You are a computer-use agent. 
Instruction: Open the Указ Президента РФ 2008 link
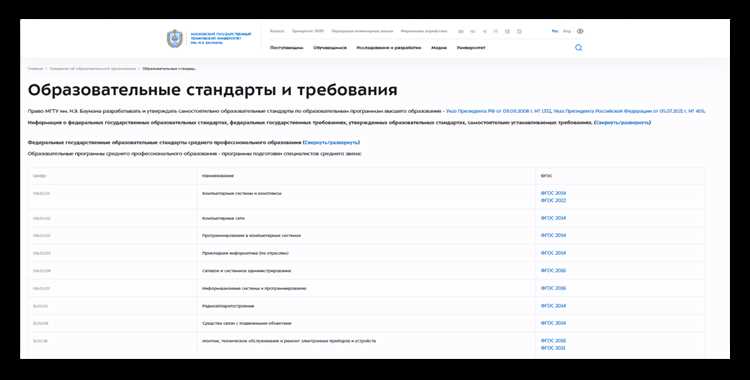point(498,111)
